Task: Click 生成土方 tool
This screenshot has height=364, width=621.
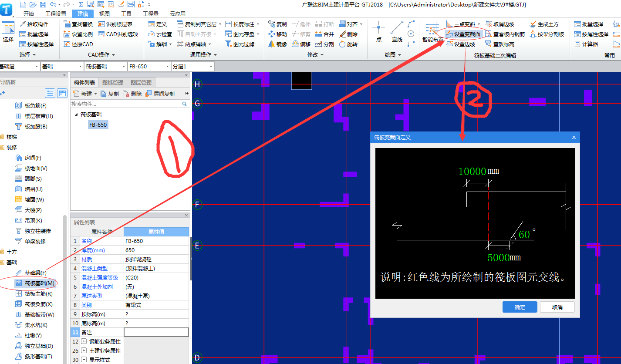Action: tap(544, 24)
